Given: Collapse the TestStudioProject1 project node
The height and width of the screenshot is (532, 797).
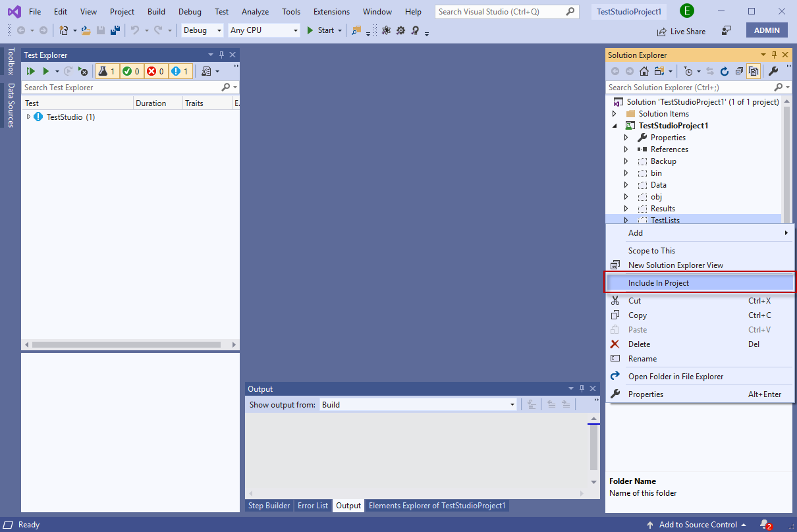Looking at the screenshot, I should point(615,126).
